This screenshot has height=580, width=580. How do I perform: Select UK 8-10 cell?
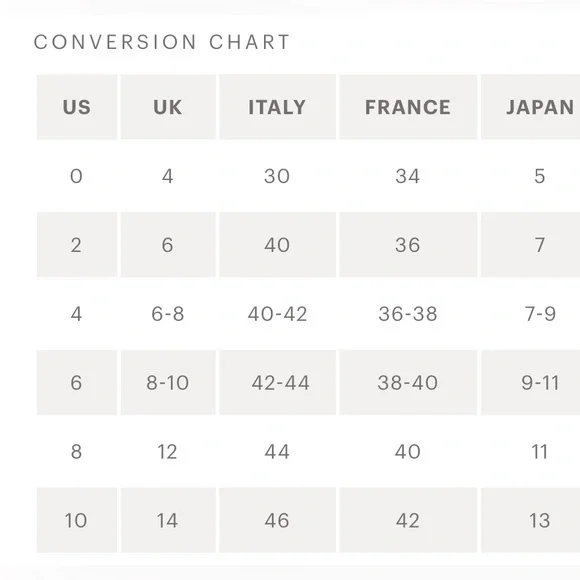click(168, 382)
